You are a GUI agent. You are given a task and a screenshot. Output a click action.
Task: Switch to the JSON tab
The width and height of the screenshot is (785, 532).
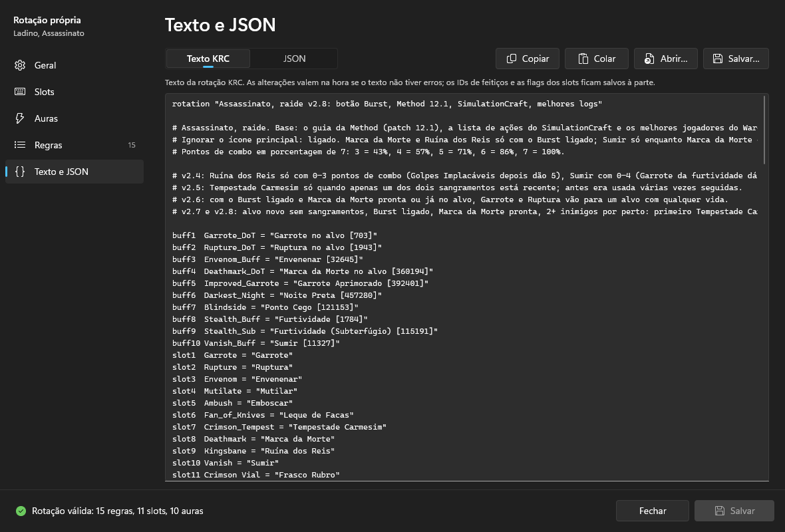click(x=294, y=59)
